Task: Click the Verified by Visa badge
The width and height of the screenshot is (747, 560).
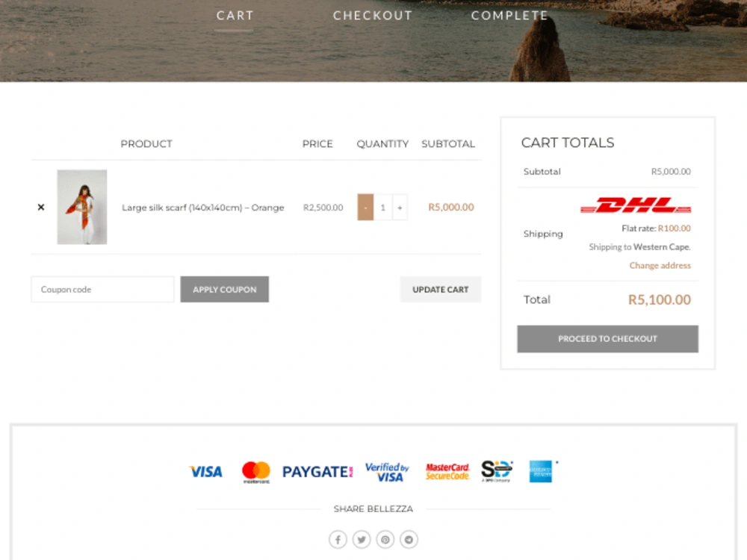Action: (387, 471)
